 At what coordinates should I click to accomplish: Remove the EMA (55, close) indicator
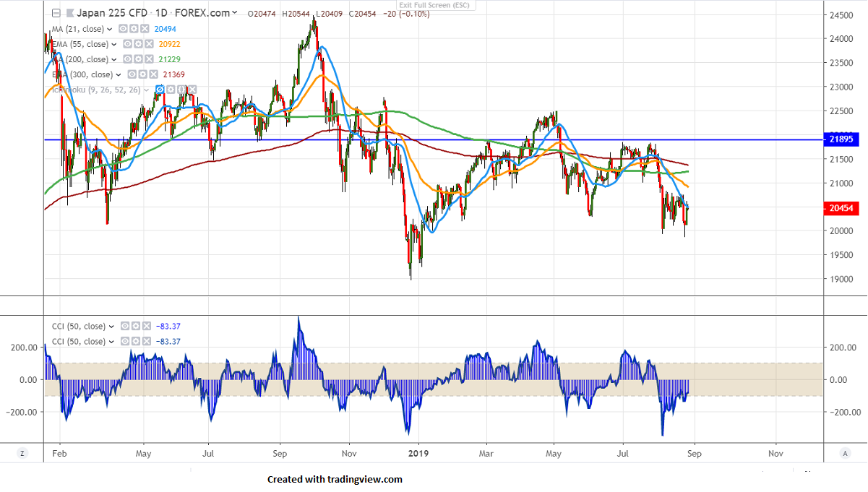pyautogui.click(x=149, y=44)
